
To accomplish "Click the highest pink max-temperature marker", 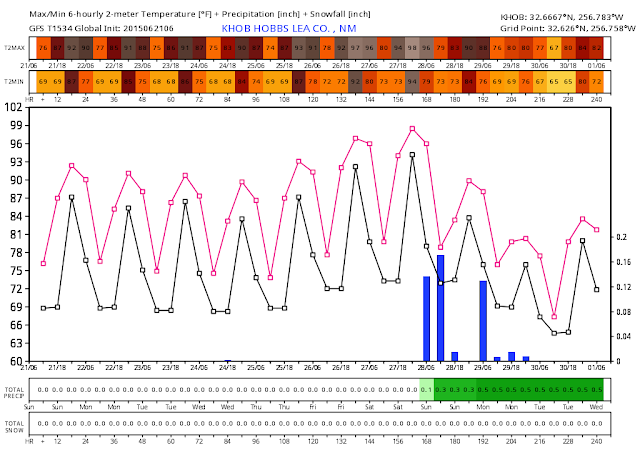I will tap(412, 129).
